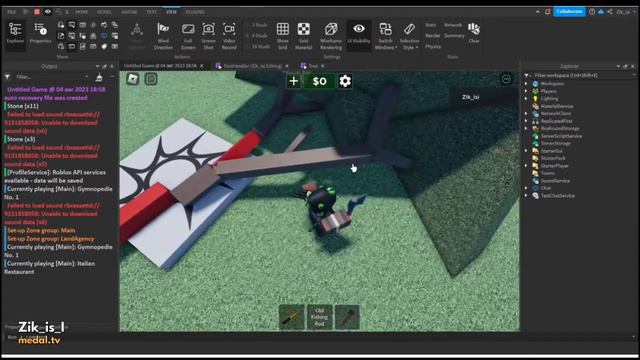The height and width of the screenshot is (360, 640).
Task: Open Selection Style dropdown
Action: click(x=409, y=36)
